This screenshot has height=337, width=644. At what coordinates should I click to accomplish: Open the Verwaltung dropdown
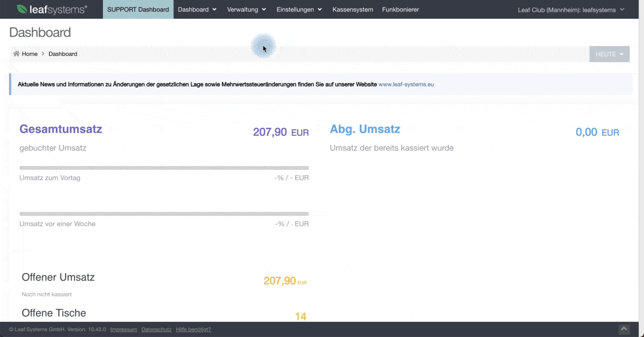tap(246, 9)
